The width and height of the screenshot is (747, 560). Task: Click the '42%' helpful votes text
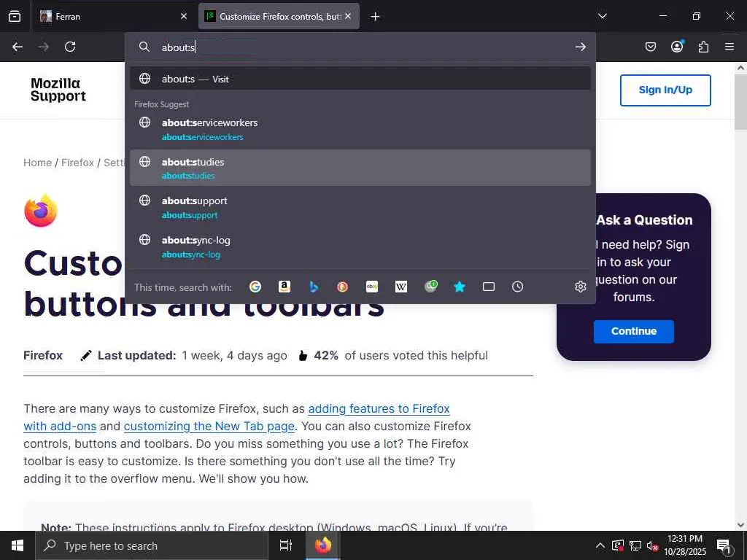[326, 356]
